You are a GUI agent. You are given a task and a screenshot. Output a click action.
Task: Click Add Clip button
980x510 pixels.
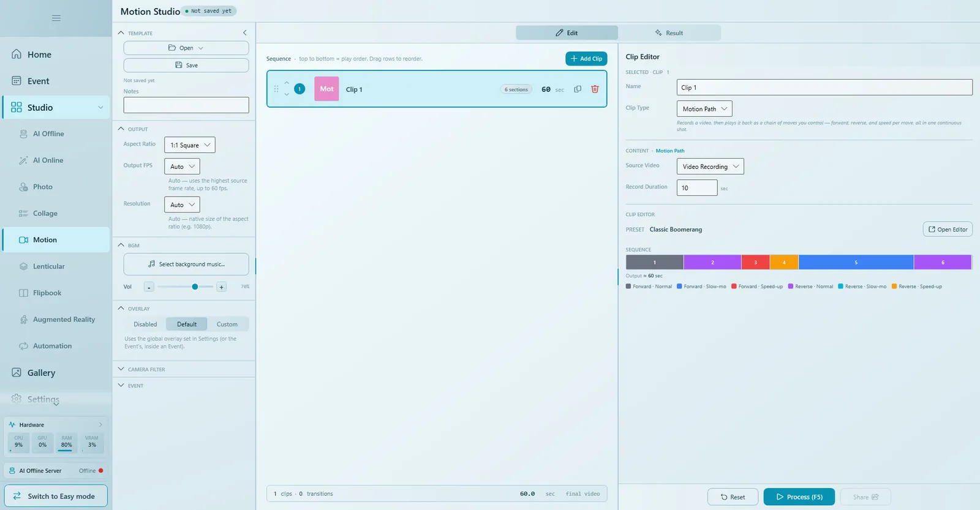click(x=586, y=59)
